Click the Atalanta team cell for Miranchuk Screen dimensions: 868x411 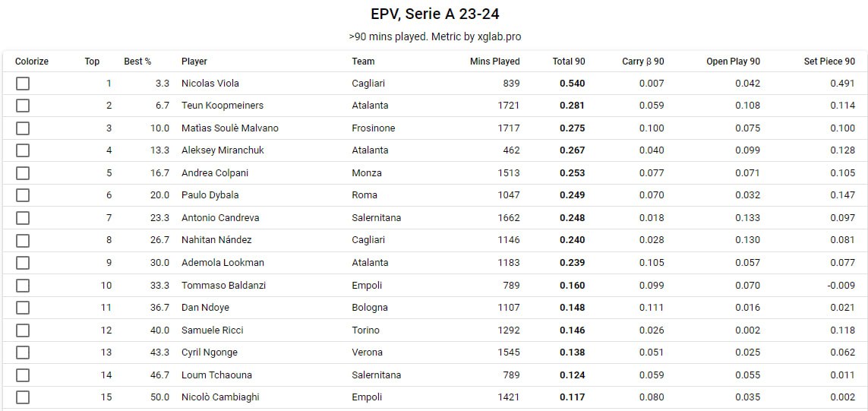click(x=370, y=150)
